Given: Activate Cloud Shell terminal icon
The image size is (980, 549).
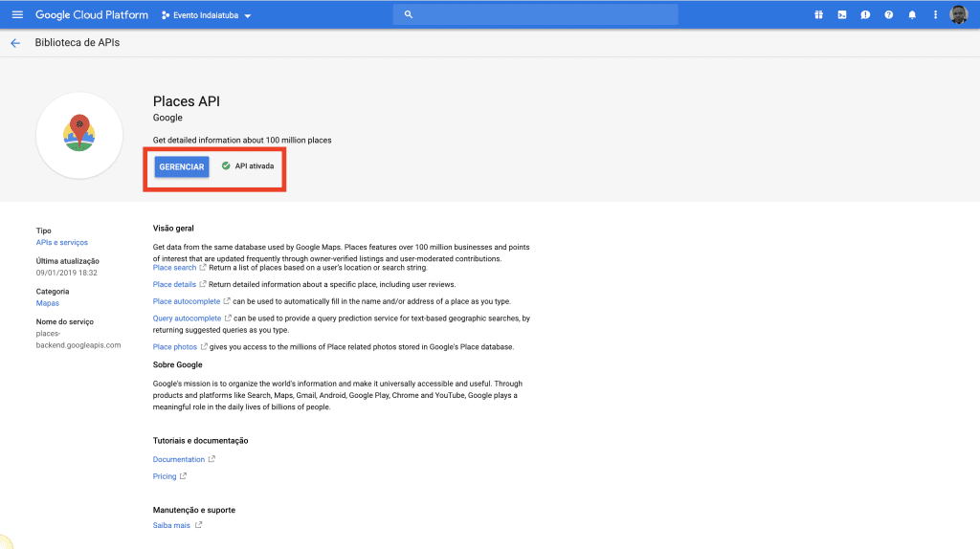Looking at the screenshot, I should [841, 15].
